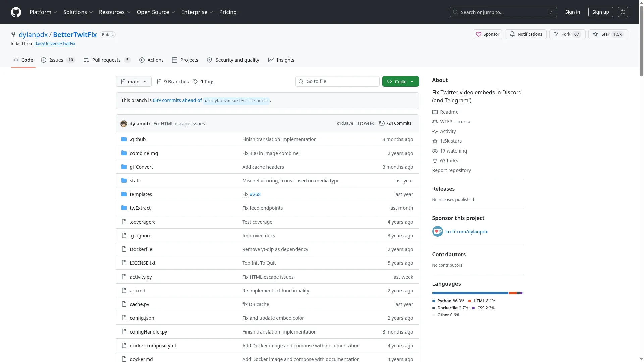Viewport: 644px width, 362px height.
Task: Open the activity.py file
Action: [x=141, y=277]
